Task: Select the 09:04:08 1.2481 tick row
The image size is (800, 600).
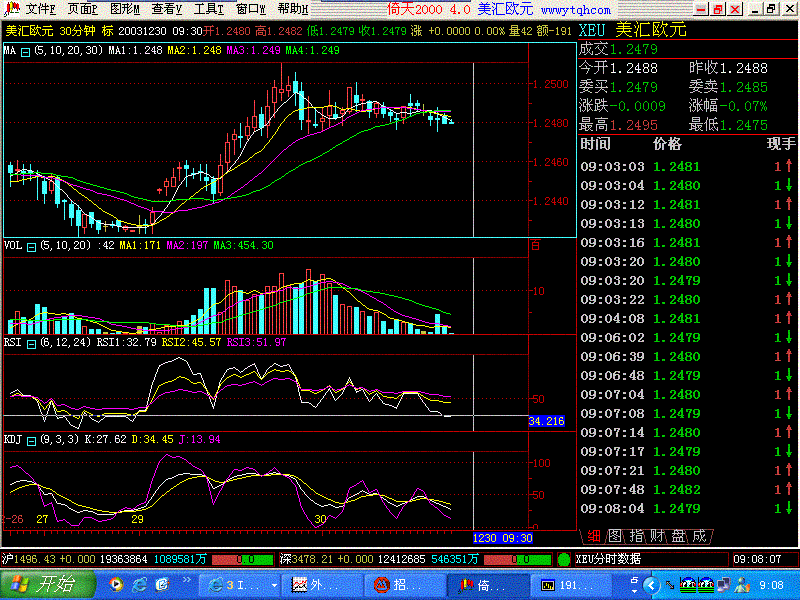Action: click(x=687, y=319)
